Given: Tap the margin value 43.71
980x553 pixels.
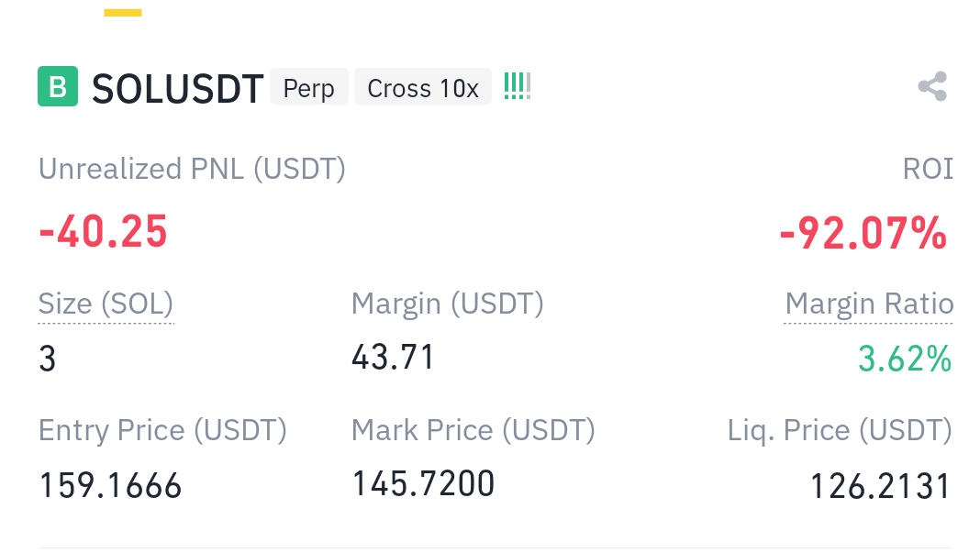Looking at the screenshot, I should (x=393, y=358).
